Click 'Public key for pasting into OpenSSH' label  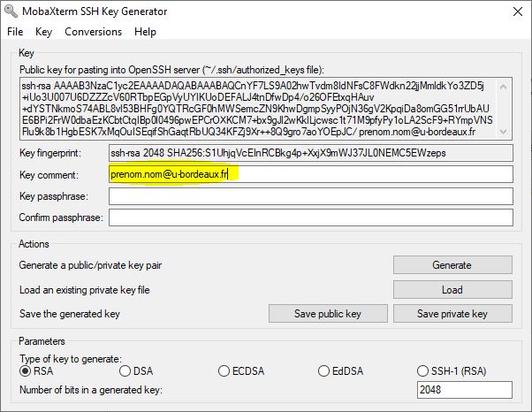pos(171,70)
